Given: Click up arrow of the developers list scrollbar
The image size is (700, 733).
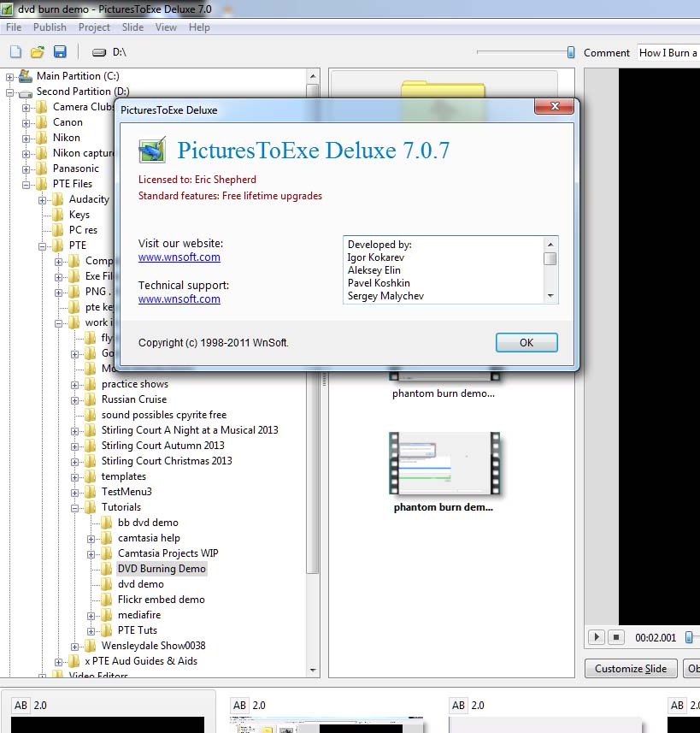Looking at the screenshot, I should click(550, 245).
